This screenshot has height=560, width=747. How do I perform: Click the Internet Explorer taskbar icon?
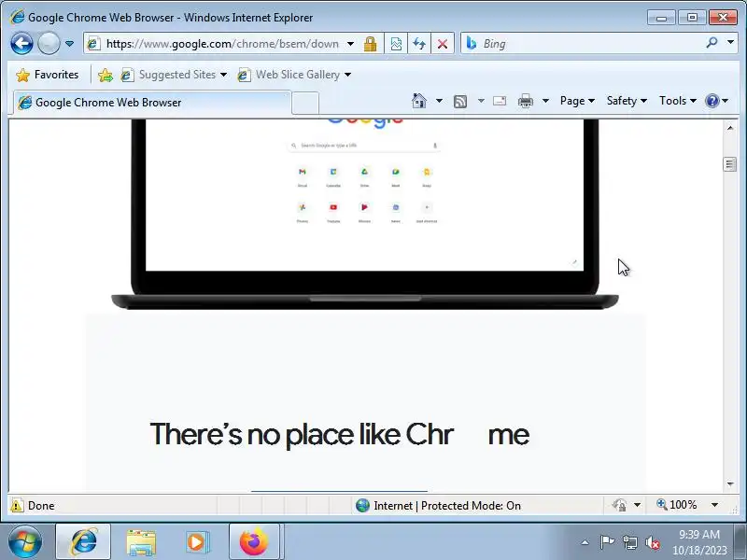[x=83, y=542]
